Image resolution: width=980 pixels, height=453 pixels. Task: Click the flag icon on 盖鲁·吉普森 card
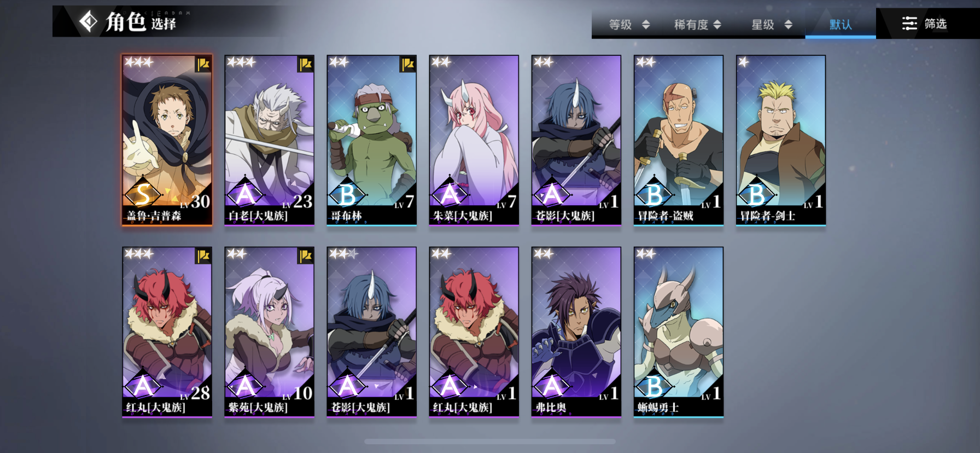203,65
